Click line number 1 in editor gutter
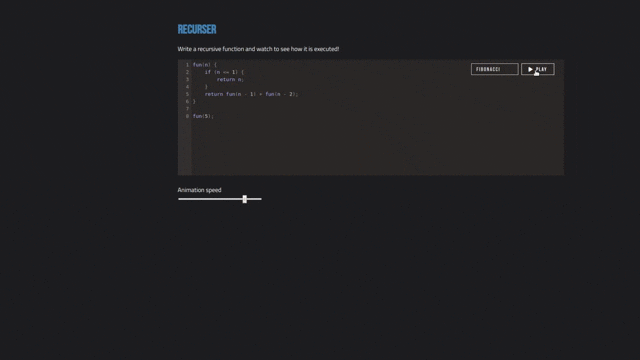This screenshot has height=360, width=640. (x=187, y=65)
